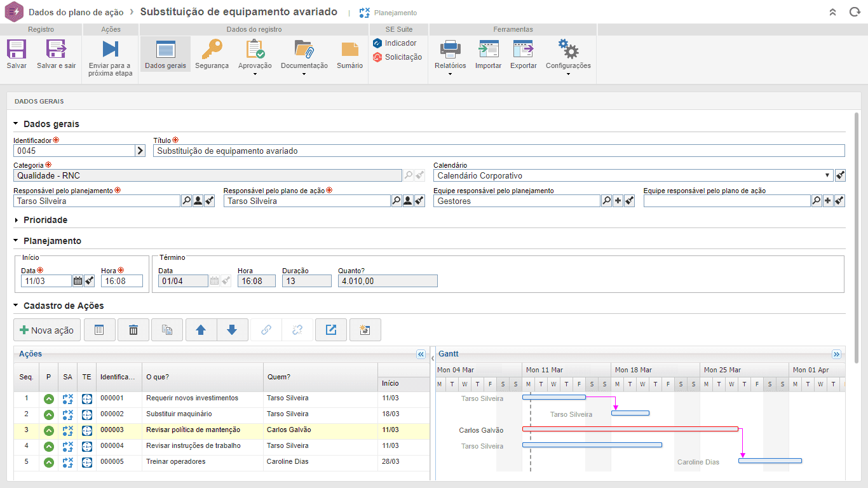Search Equipe responsável pelo plano de ação
This screenshot has width=868, height=488.
click(817, 201)
